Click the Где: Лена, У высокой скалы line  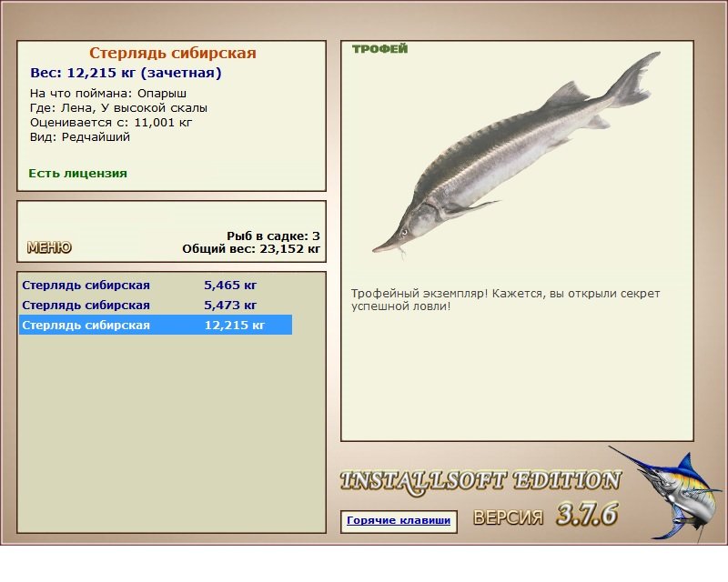[118, 108]
